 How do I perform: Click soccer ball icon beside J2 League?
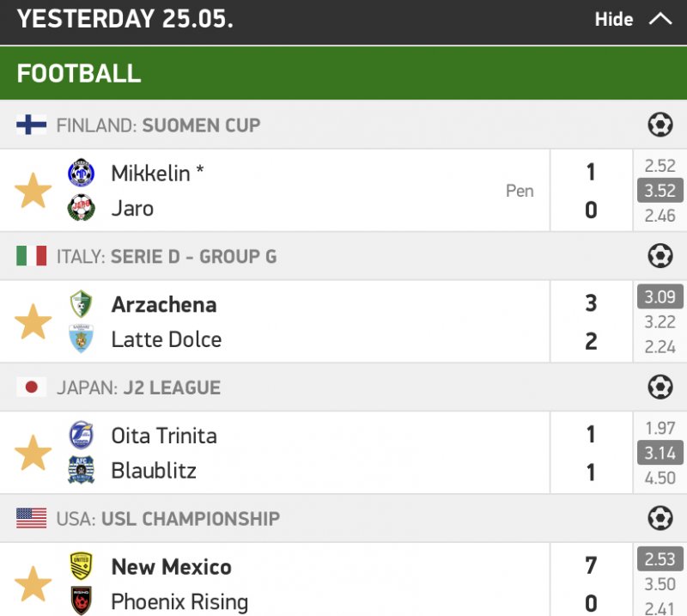(660, 387)
